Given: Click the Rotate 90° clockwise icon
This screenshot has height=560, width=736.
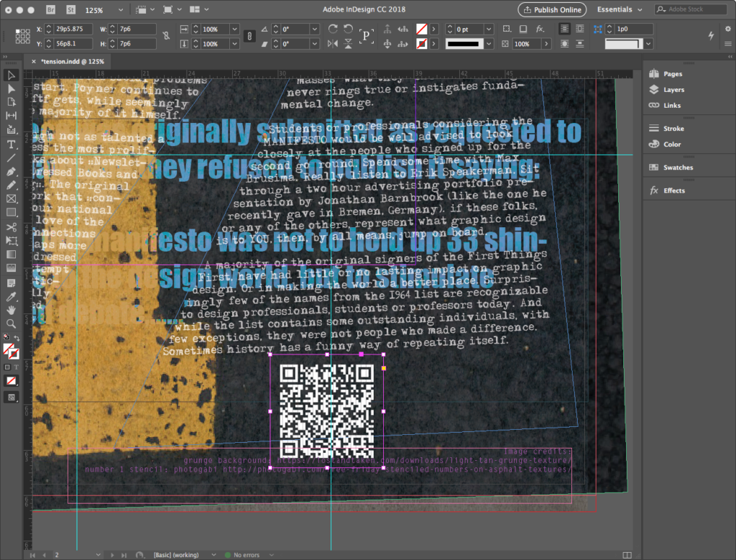Looking at the screenshot, I should pyautogui.click(x=332, y=29).
